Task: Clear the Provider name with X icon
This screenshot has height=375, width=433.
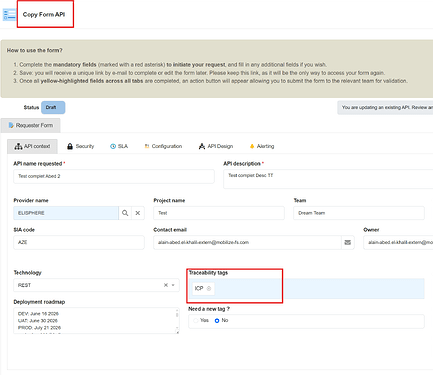Action: tap(138, 213)
